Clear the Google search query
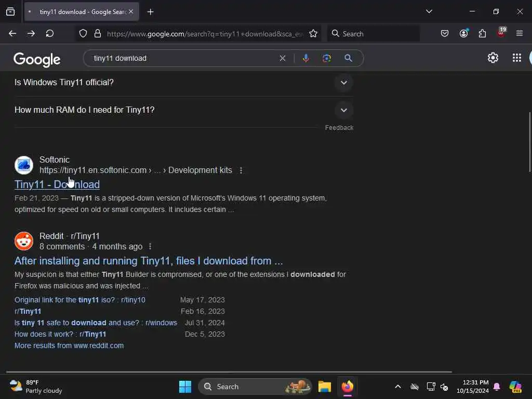 [282, 58]
